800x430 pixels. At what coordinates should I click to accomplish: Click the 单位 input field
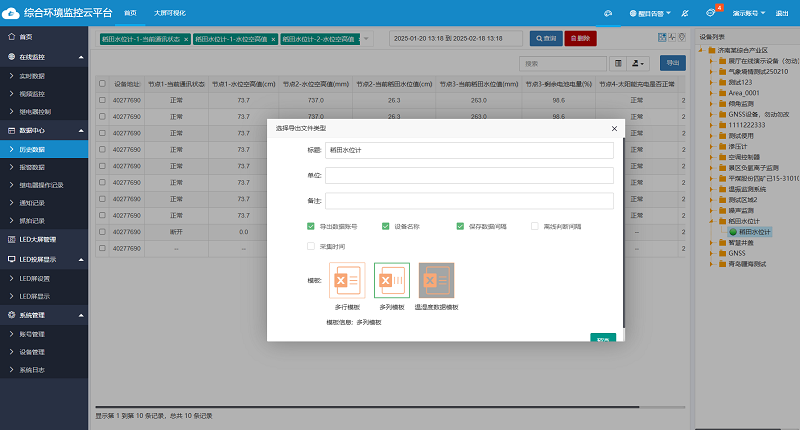468,175
